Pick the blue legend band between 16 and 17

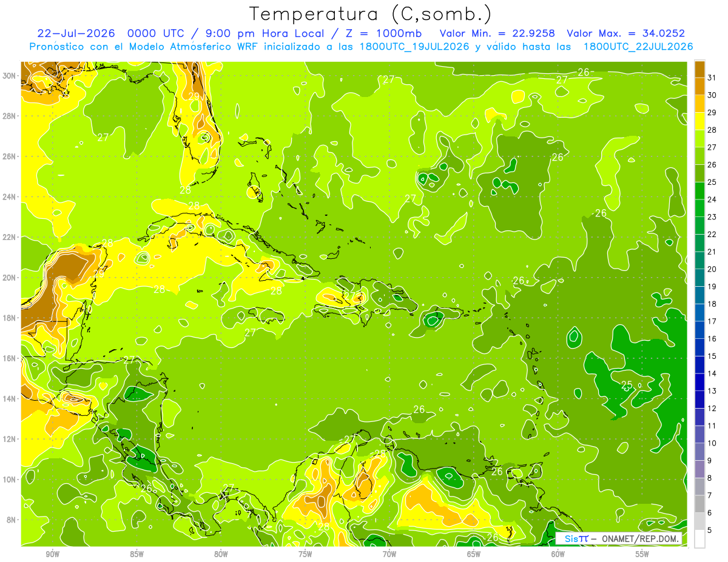[x=699, y=330]
